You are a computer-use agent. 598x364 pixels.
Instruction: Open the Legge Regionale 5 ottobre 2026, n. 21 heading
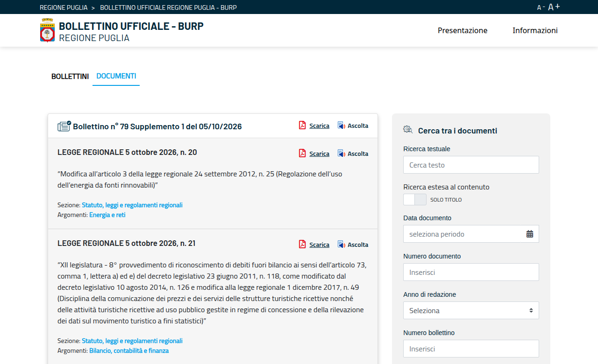tap(127, 243)
